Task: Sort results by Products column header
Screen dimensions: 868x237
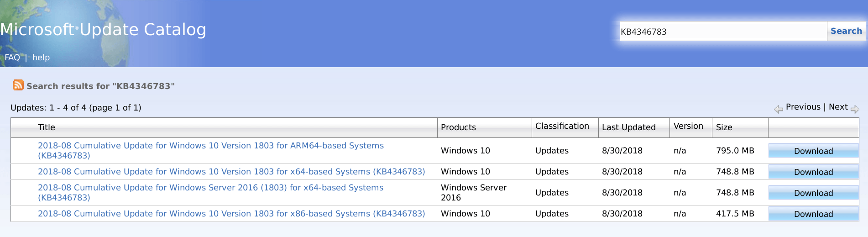Action: click(458, 127)
